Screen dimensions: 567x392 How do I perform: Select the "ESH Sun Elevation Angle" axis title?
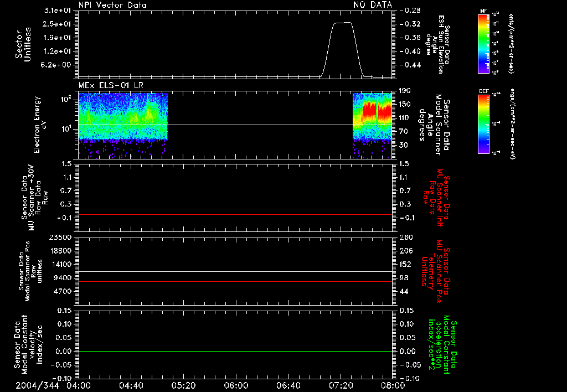click(438, 44)
